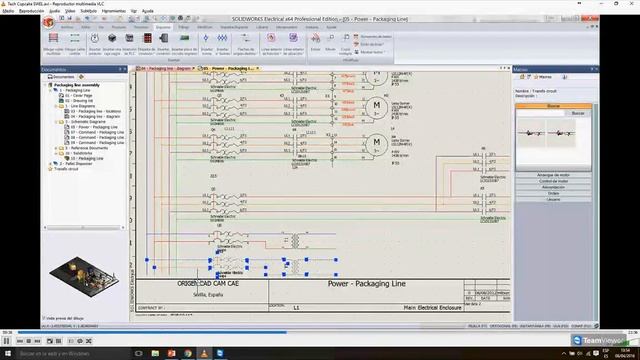Toggle VLC loop playback button
Viewport: 640px width, 360px height.
tap(80, 341)
